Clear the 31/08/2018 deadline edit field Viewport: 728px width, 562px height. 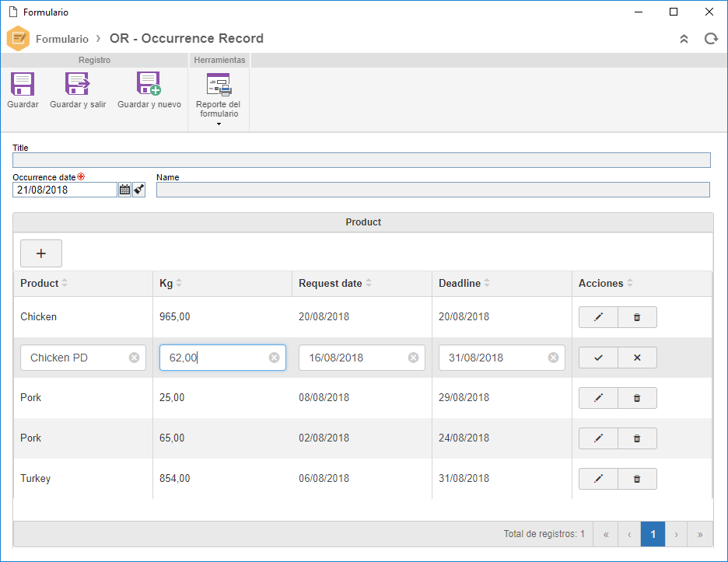point(553,358)
